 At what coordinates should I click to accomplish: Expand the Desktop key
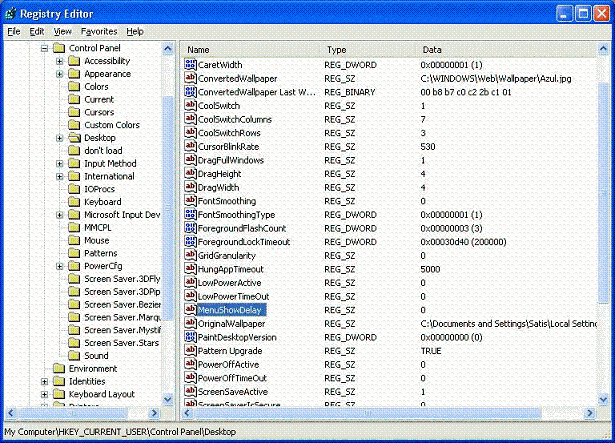(60, 138)
